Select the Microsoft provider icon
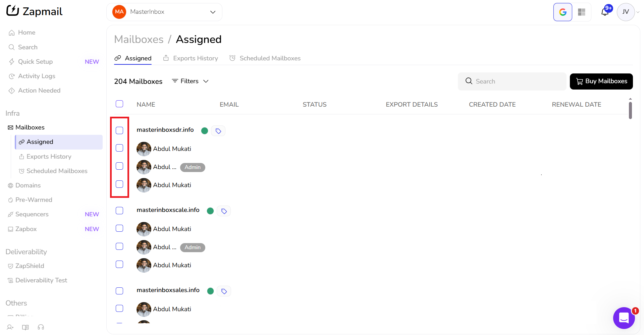 click(x=581, y=12)
